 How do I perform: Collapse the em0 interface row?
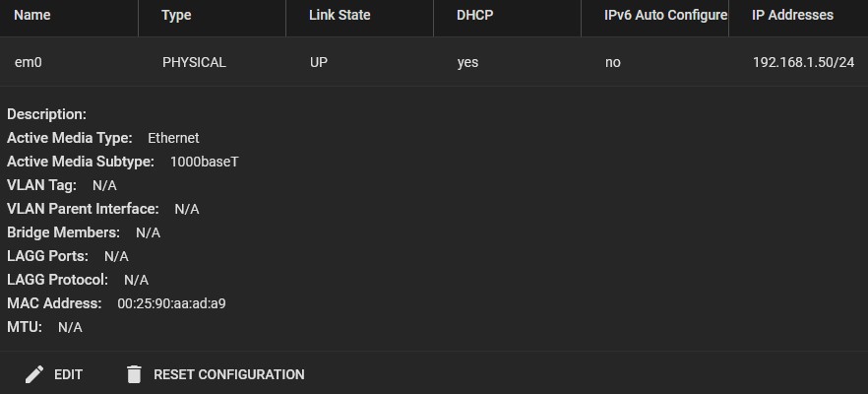(434, 62)
